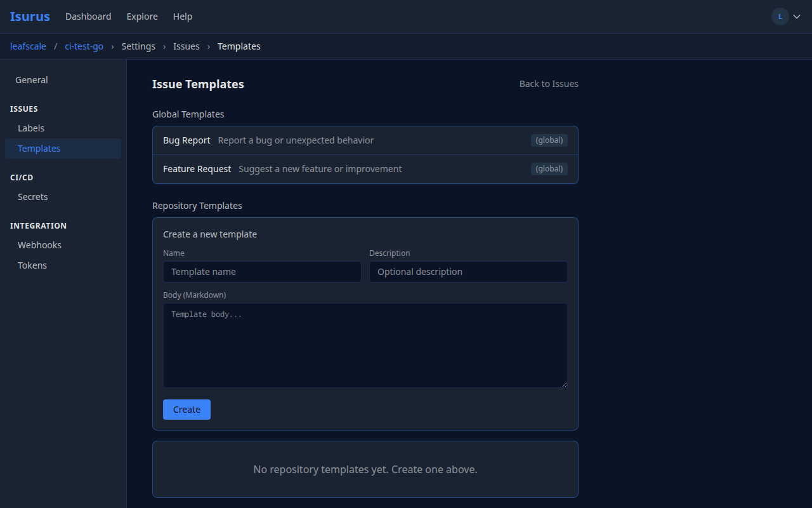The height and width of the screenshot is (508, 812).
Task: Click the Name field label
Action: coord(174,253)
